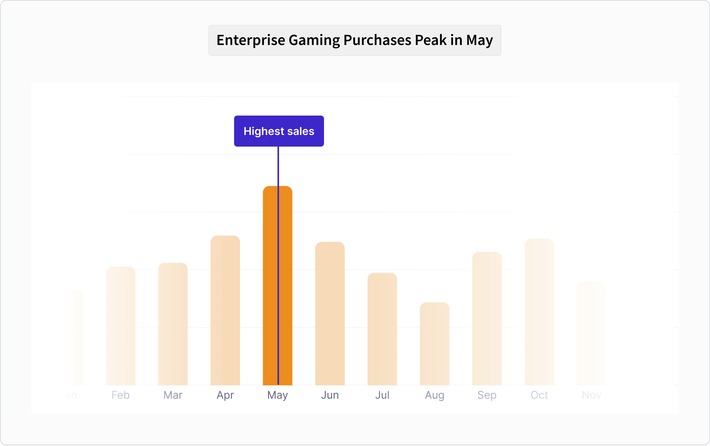Screen dimensions: 710x446
Task: Select the "Apr" month label
Action: (225, 395)
